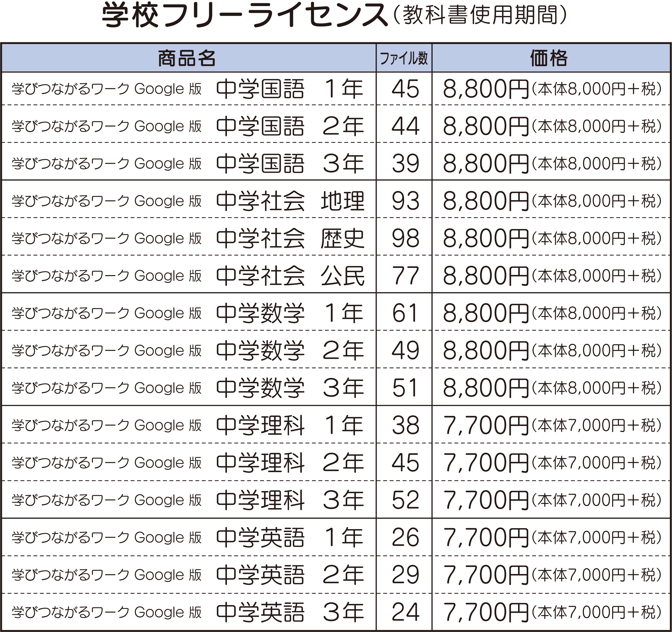Click the 商品名 column header
This screenshot has height=632, width=672.
point(187,58)
